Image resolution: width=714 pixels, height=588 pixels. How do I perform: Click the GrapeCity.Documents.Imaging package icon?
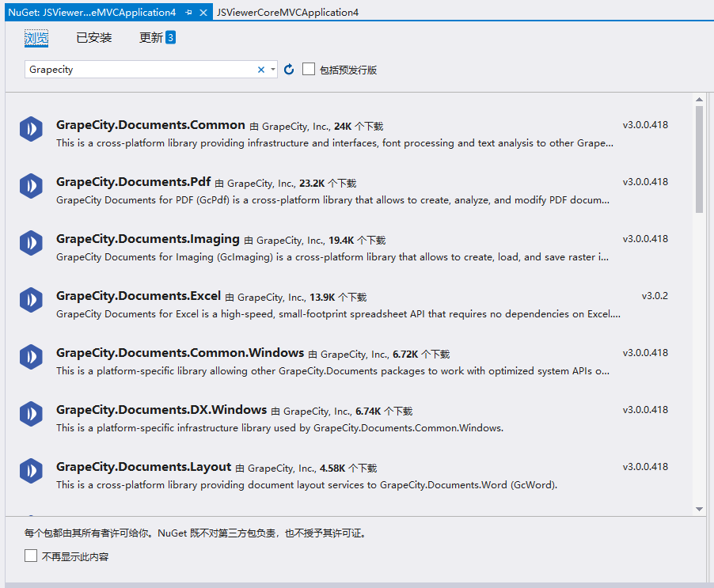point(31,243)
